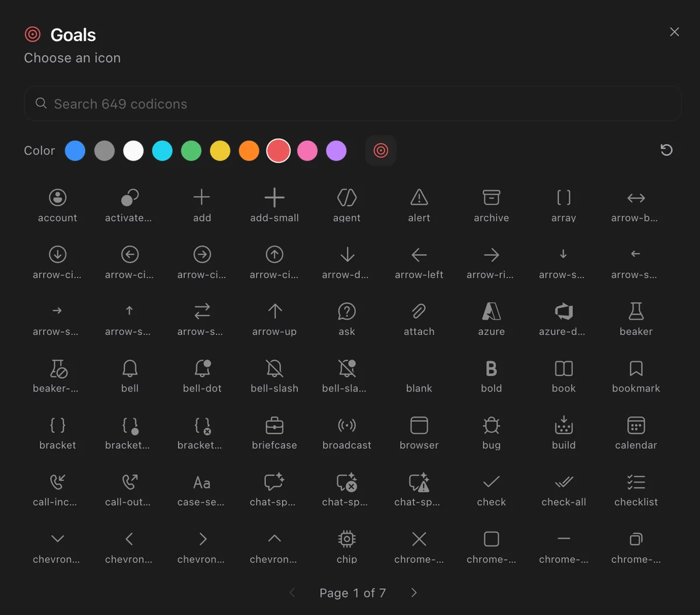The width and height of the screenshot is (700, 615).
Task: Set icon color to yellow
Action: (x=220, y=151)
